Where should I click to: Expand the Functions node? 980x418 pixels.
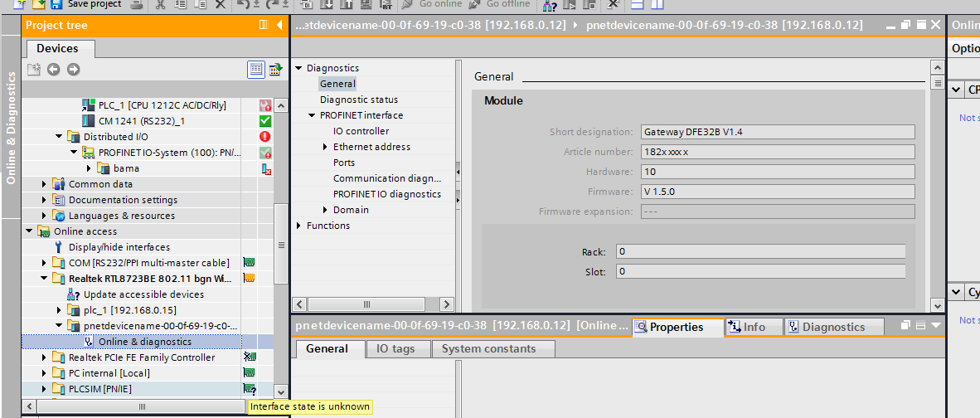tap(298, 226)
